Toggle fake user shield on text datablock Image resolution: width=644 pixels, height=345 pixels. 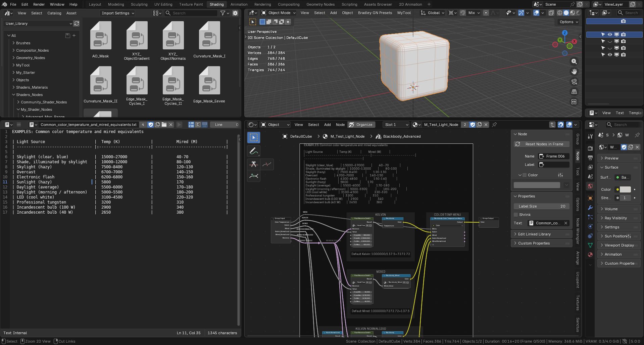tap(151, 125)
